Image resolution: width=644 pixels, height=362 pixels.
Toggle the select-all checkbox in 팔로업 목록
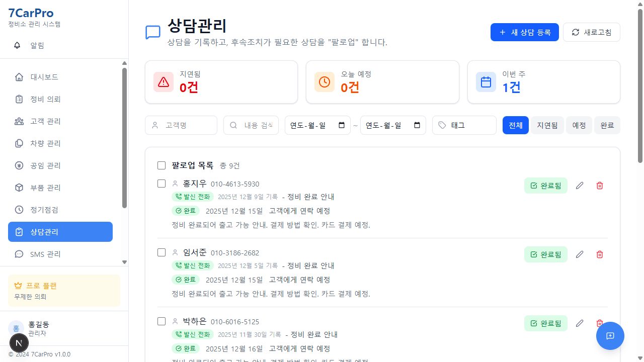pyautogui.click(x=161, y=165)
